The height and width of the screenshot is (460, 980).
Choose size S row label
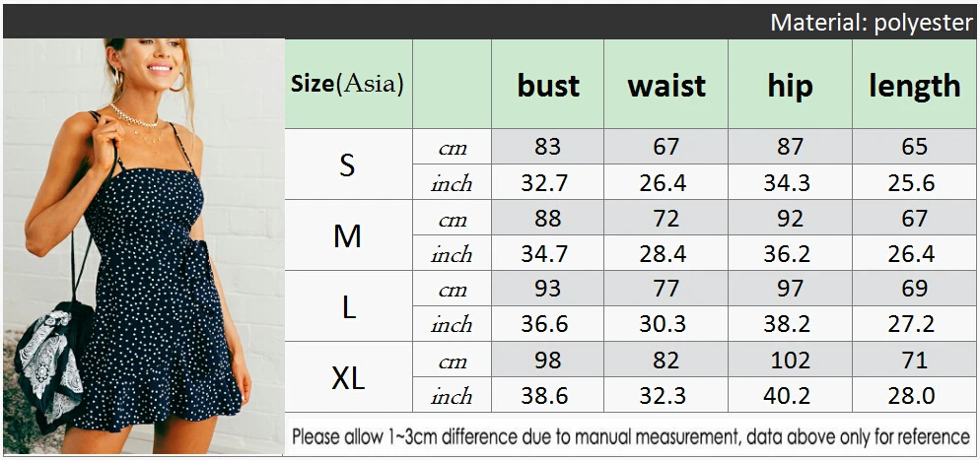pyautogui.click(x=348, y=164)
